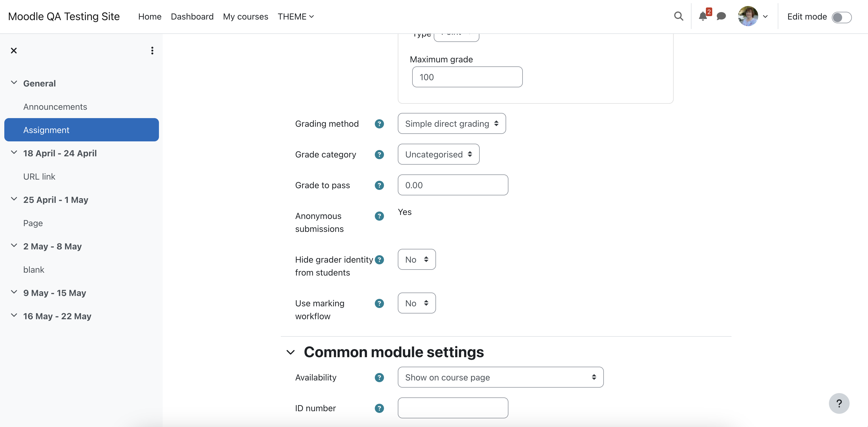Click Use marking workflow help icon
This screenshot has height=427, width=868.
coord(379,303)
